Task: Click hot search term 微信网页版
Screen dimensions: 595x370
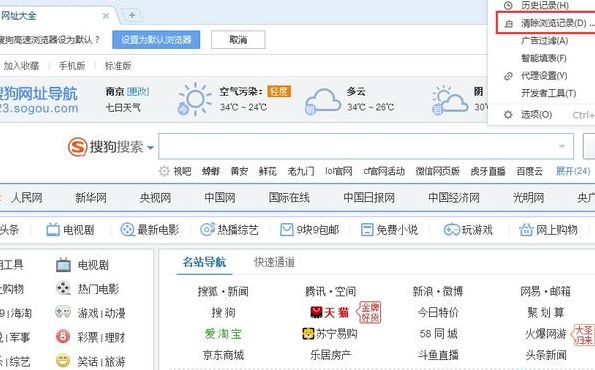Action: tap(438, 171)
